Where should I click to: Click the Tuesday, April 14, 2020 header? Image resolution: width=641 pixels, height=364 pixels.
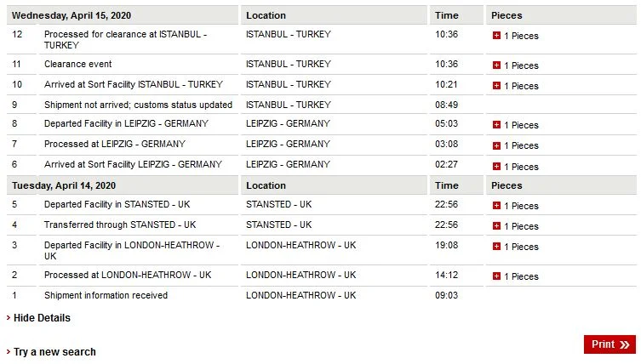pyautogui.click(x=64, y=185)
